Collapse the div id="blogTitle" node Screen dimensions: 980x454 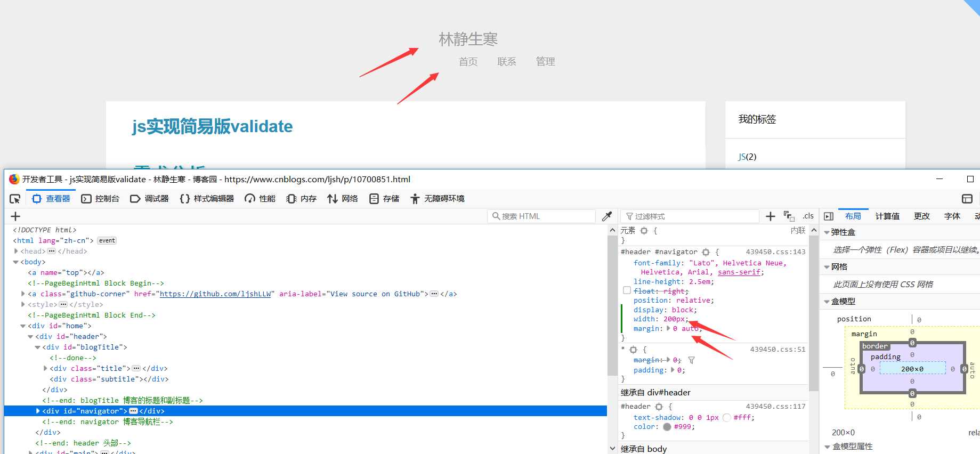(x=38, y=347)
